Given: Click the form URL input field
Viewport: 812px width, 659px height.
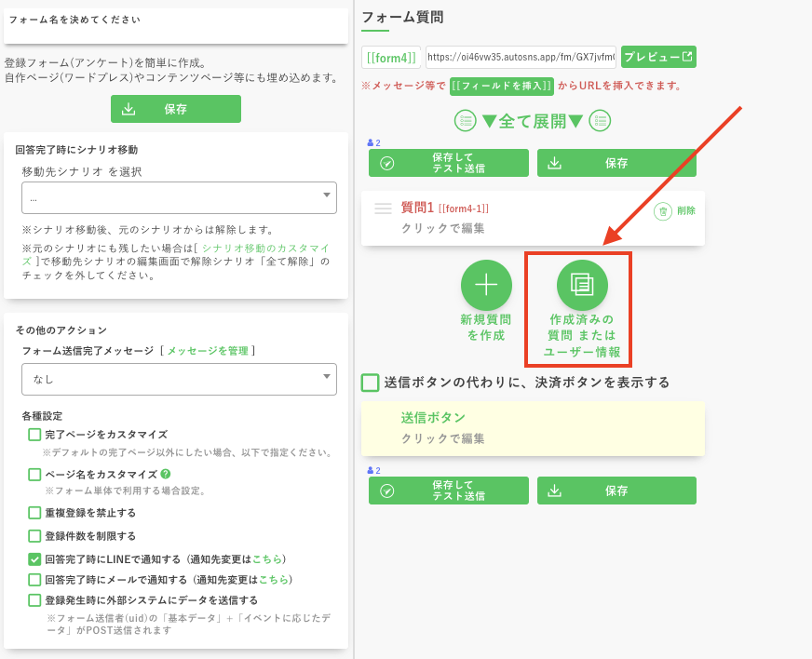Looking at the screenshot, I should pos(521,57).
